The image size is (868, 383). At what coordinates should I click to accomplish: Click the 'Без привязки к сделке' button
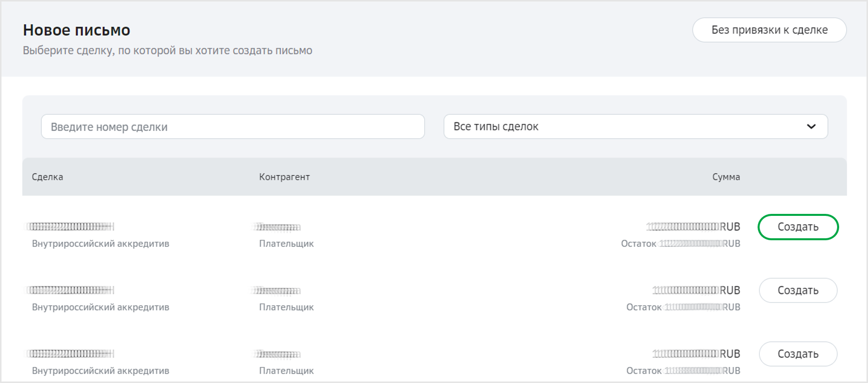[769, 30]
